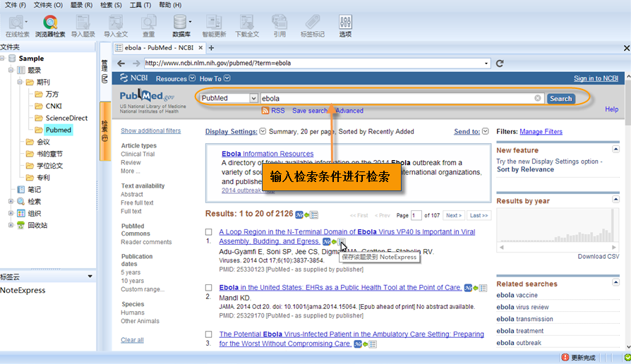The image size is (631, 364).
Task: Save all results list icon beside Results count
Action: [x=314, y=214]
